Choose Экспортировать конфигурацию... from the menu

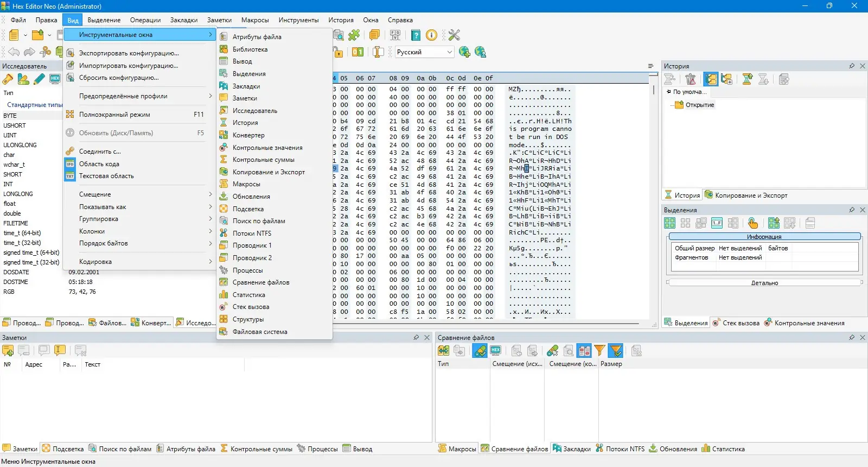[129, 53]
